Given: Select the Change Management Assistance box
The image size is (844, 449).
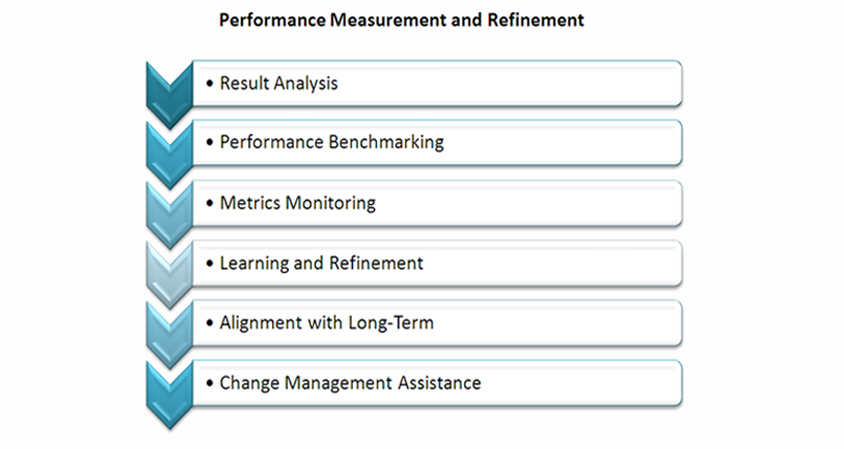Looking at the screenshot, I should pyautogui.click(x=437, y=383).
